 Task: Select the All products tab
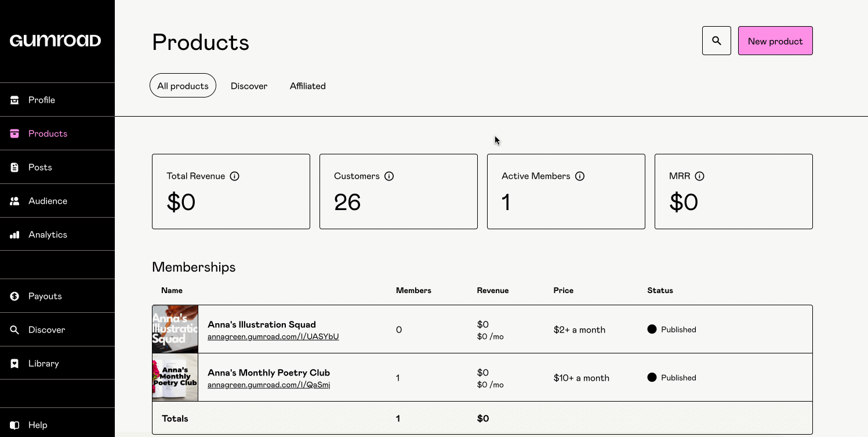pos(183,86)
